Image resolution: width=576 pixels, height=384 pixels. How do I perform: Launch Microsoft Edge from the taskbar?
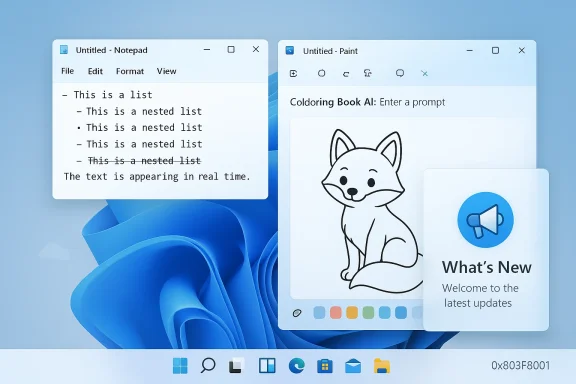[296, 366]
